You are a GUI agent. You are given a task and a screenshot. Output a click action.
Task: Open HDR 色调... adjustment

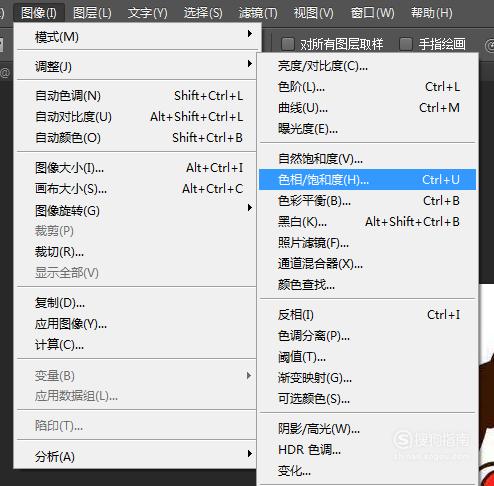pyautogui.click(x=367, y=450)
